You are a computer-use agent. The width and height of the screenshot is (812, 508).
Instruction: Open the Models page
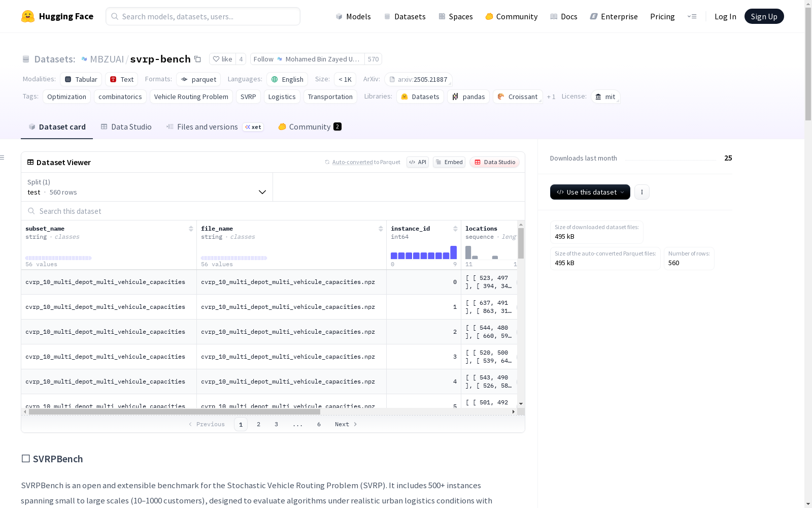coord(353,16)
